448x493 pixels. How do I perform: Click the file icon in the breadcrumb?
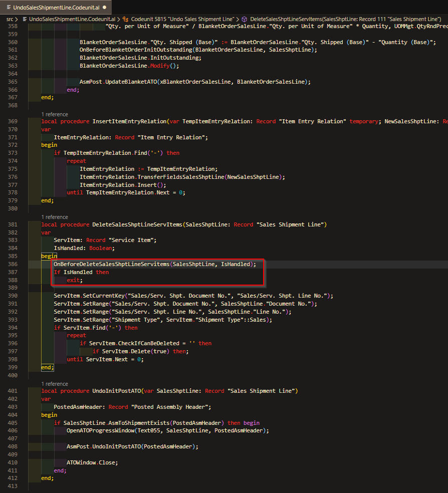tap(25, 19)
